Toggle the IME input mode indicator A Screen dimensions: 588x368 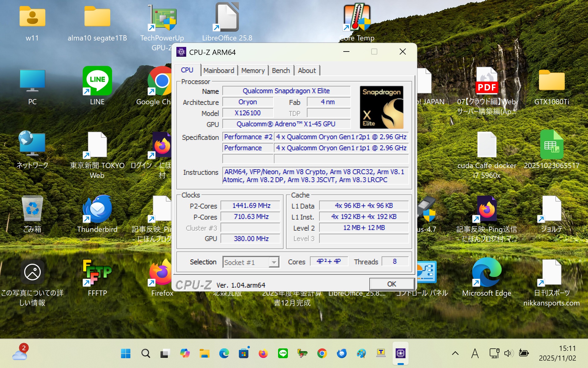pos(475,354)
